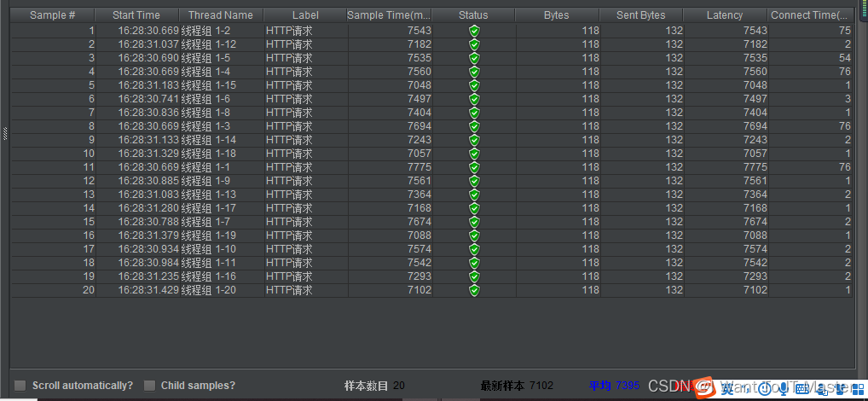Click the 样本数目 20 sample count readout

coord(375,386)
